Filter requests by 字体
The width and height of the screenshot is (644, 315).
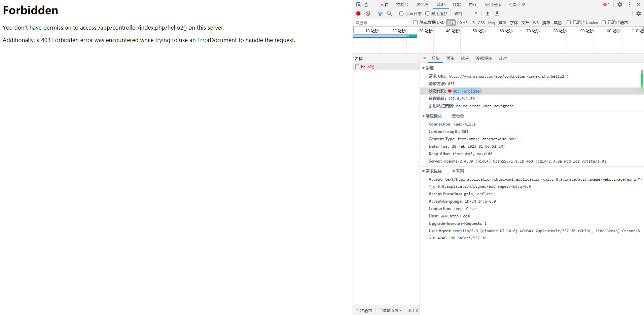point(514,23)
